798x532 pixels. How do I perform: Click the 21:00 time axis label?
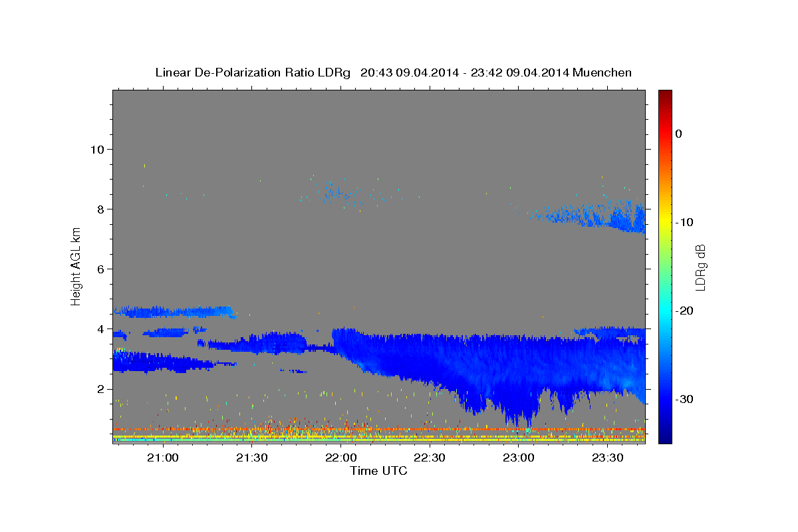162,458
